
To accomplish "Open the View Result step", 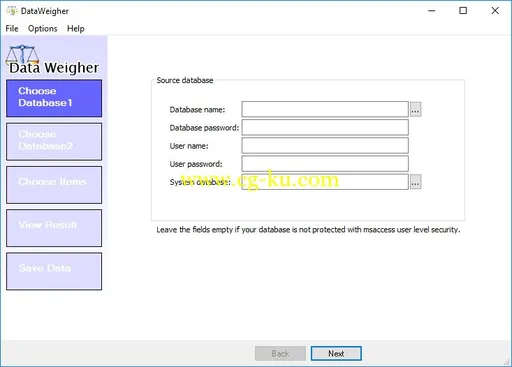I will coord(54,228).
